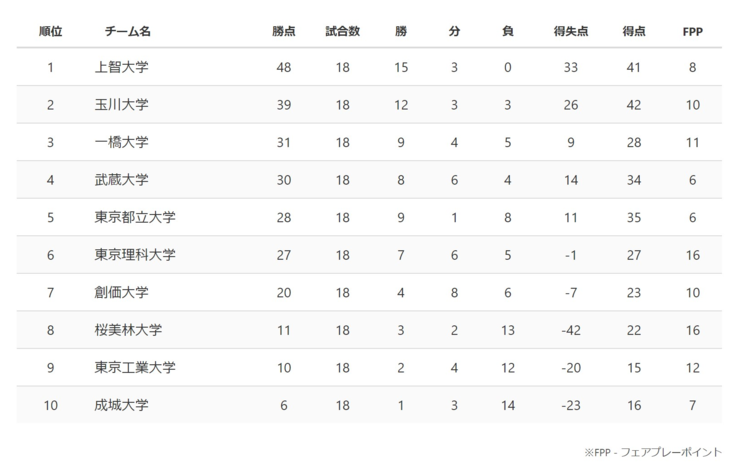Click the 順位 column header
The width and height of the screenshot is (736, 472).
pos(50,32)
